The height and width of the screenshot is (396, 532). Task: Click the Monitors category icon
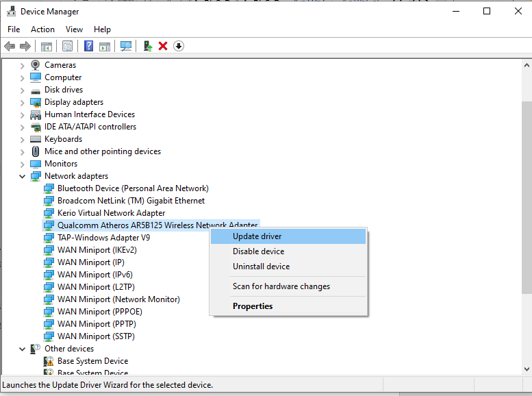click(x=36, y=164)
